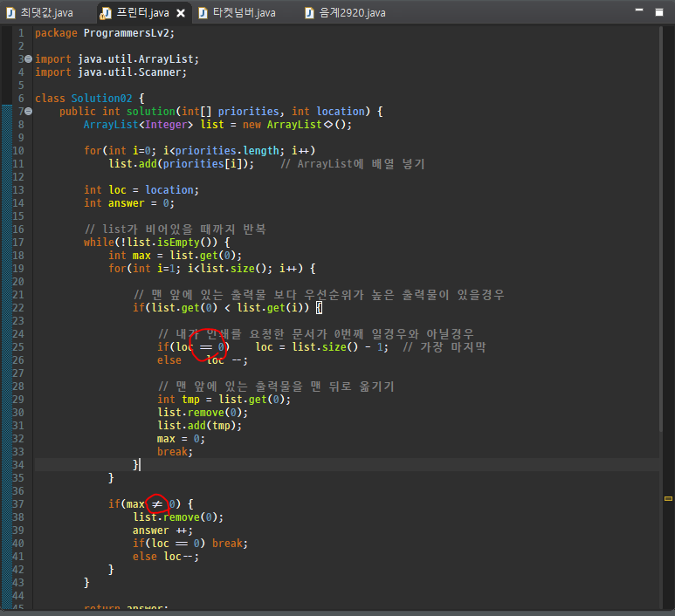Click 'java.util.ArrayList' import text
This screenshot has height=616, width=675.
pos(135,59)
